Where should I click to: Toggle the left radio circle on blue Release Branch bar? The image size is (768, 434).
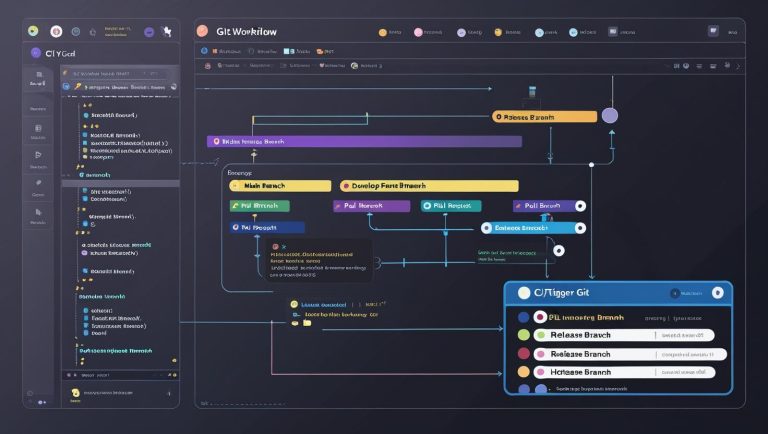(486, 228)
